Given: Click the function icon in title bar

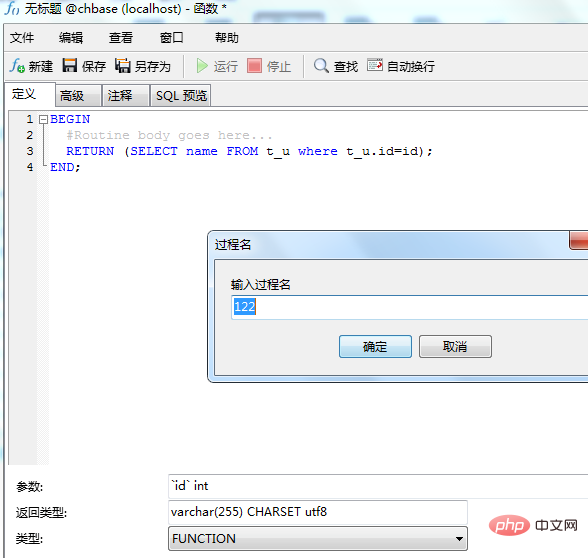Looking at the screenshot, I should click(12, 8).
